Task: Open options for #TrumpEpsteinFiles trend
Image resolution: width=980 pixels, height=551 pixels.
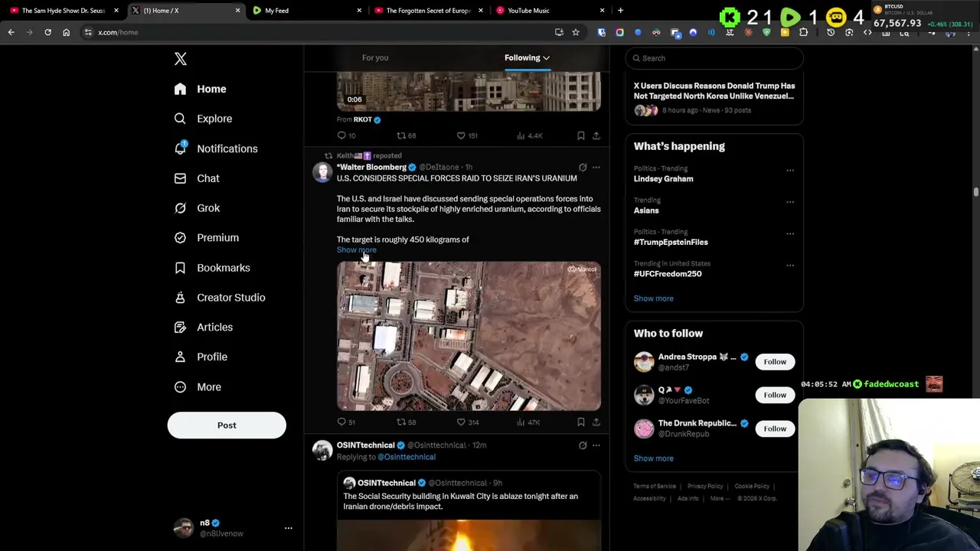Action: [x=790, y=233]
